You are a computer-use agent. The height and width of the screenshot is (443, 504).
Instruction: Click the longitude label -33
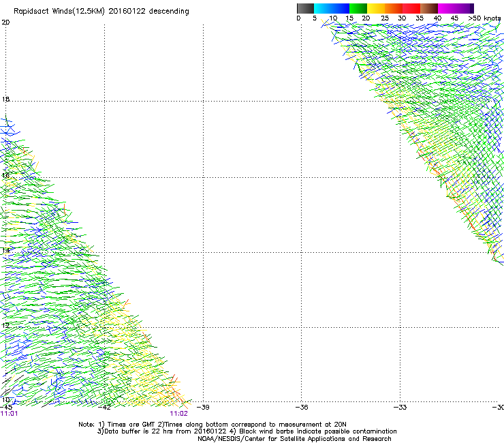(400, 408)
